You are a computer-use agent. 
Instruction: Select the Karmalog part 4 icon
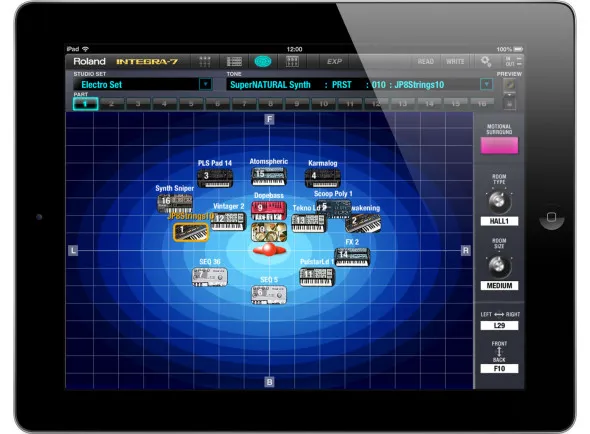(322, 178)
